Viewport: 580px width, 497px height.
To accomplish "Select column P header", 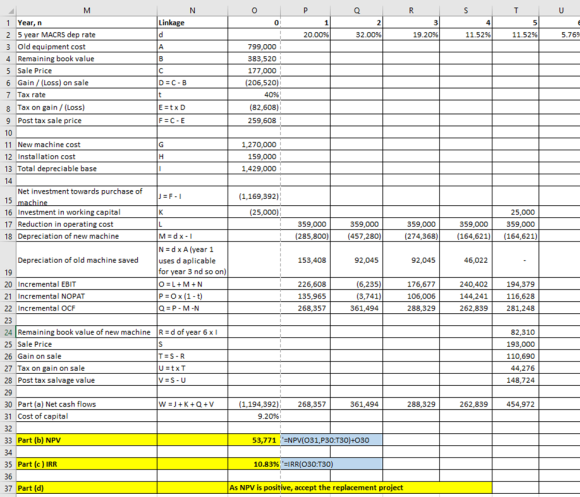I will click(x=306, y=10).
